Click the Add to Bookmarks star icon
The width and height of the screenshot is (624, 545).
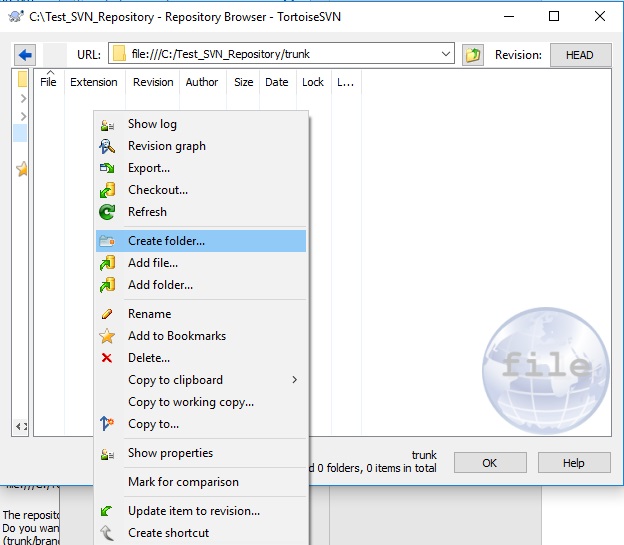click(107, 336)
